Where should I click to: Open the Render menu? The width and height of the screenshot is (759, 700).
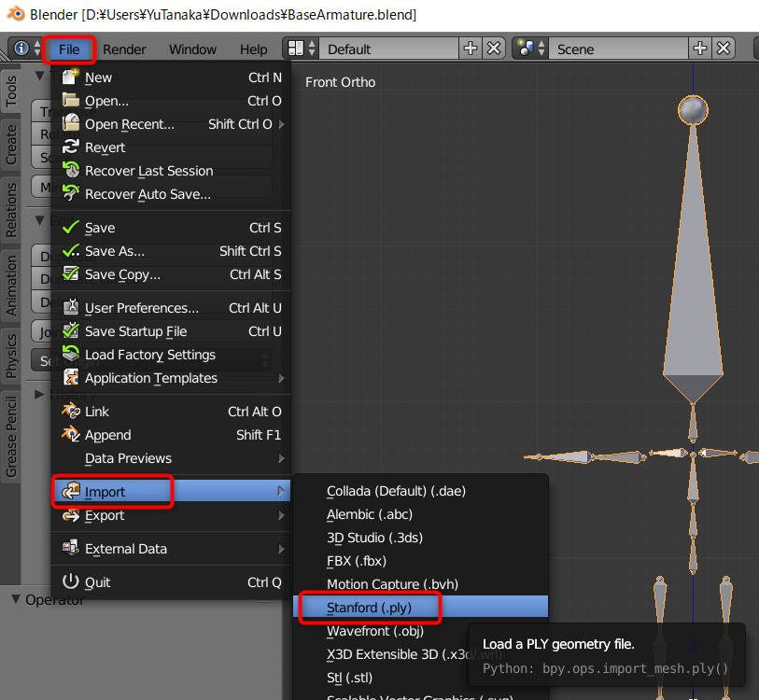click(124, 49)
